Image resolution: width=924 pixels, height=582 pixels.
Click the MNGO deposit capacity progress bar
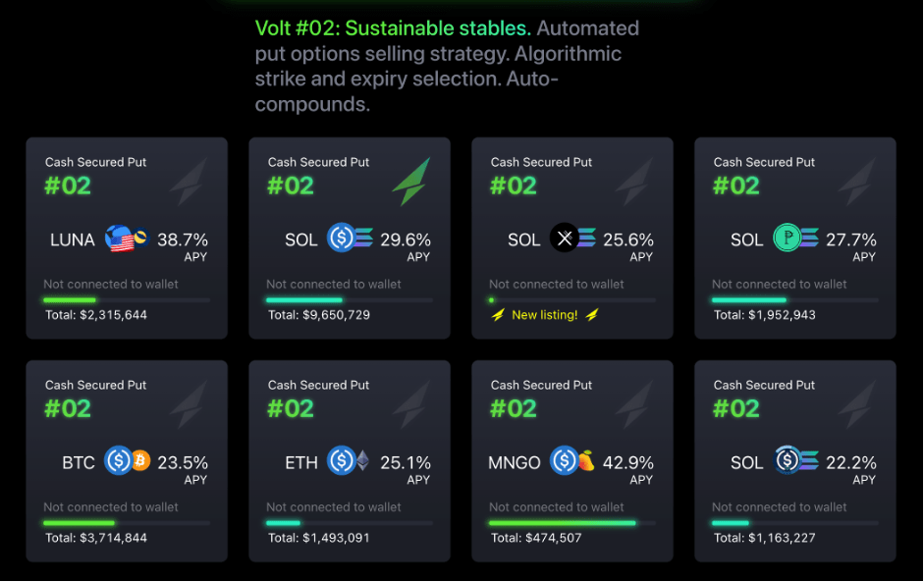coord(572,523)
